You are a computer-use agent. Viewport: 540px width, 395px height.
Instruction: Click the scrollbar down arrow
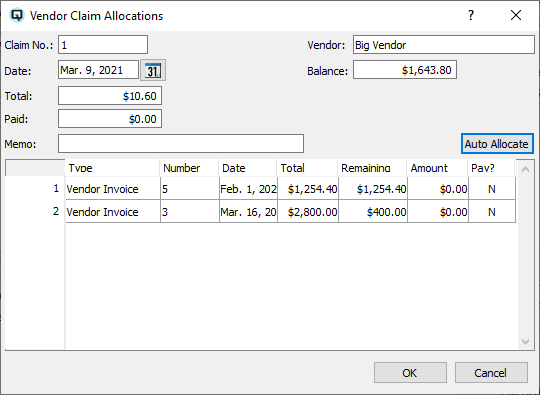(525, 341)
